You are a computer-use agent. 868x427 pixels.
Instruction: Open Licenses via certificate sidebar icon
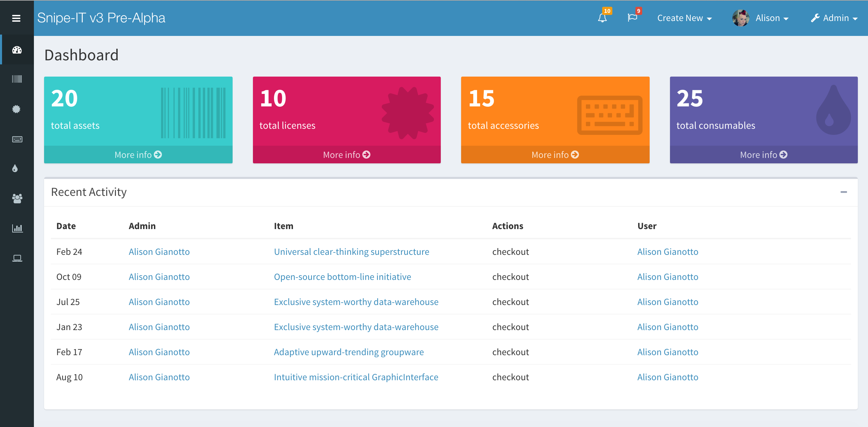tap(16, 109)
